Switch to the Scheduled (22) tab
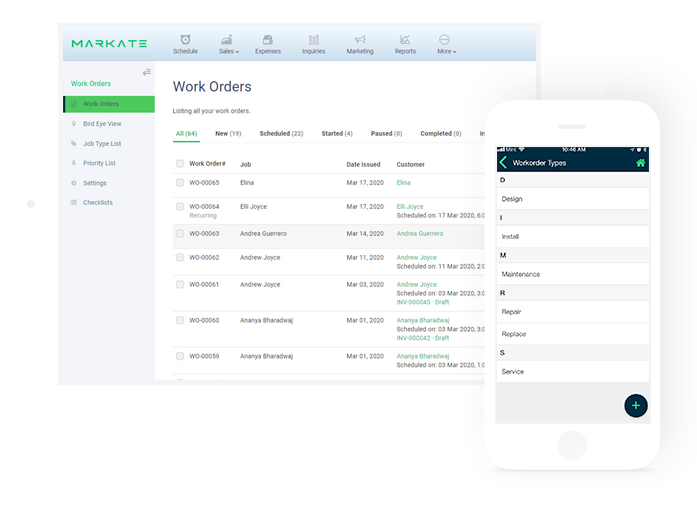This screenshot has height=506, width=697. (281, 133)
